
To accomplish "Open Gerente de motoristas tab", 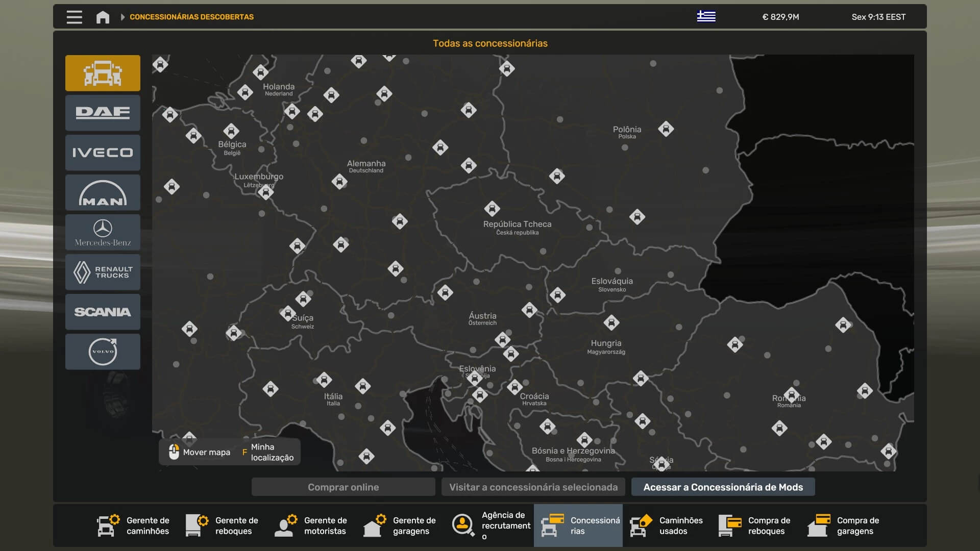I will coord(312,525).
